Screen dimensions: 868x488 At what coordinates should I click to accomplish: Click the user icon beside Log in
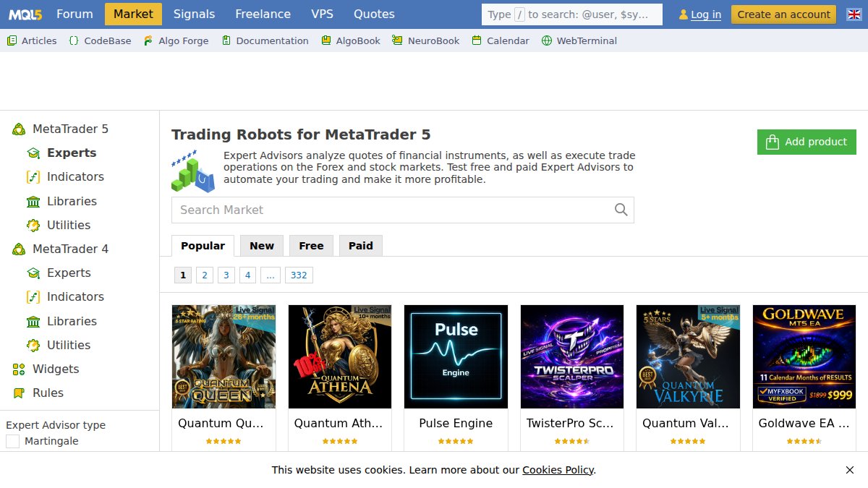[684, 14]
